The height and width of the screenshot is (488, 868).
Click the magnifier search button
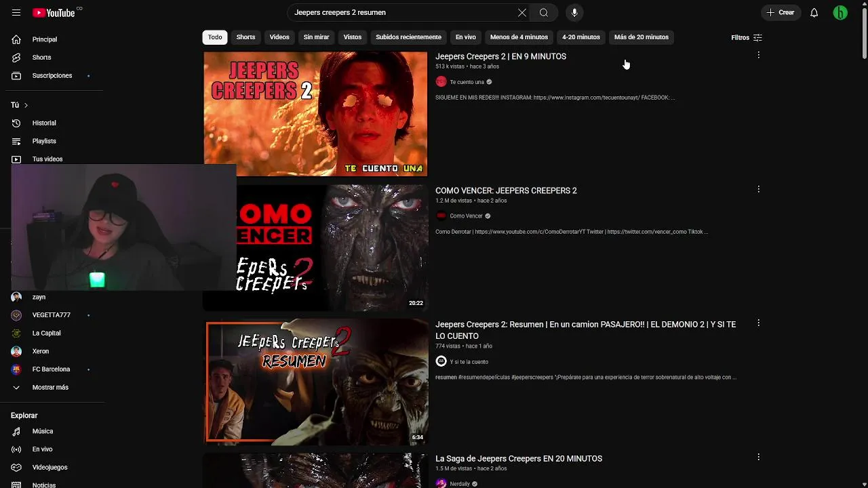click(x=544, y=13)
